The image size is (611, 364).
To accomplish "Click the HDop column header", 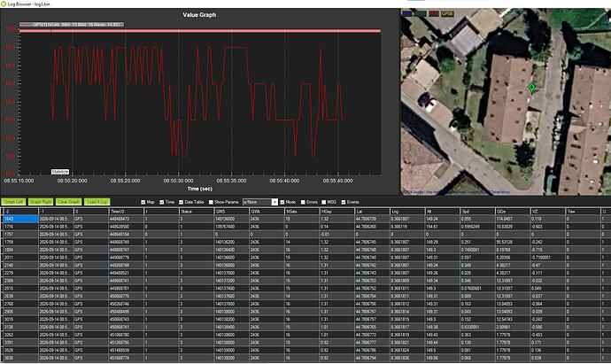I will coord(336,212).
